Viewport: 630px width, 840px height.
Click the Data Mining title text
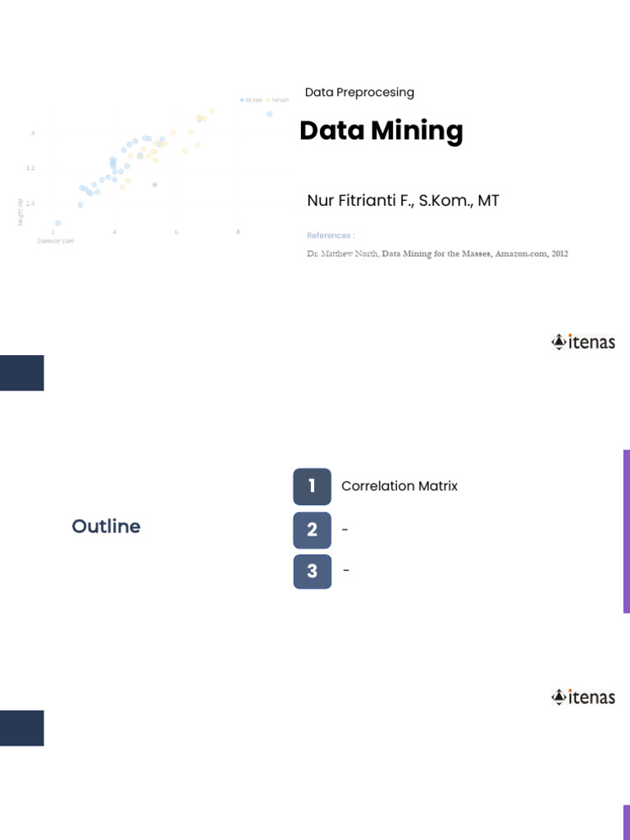click(381, 131)
